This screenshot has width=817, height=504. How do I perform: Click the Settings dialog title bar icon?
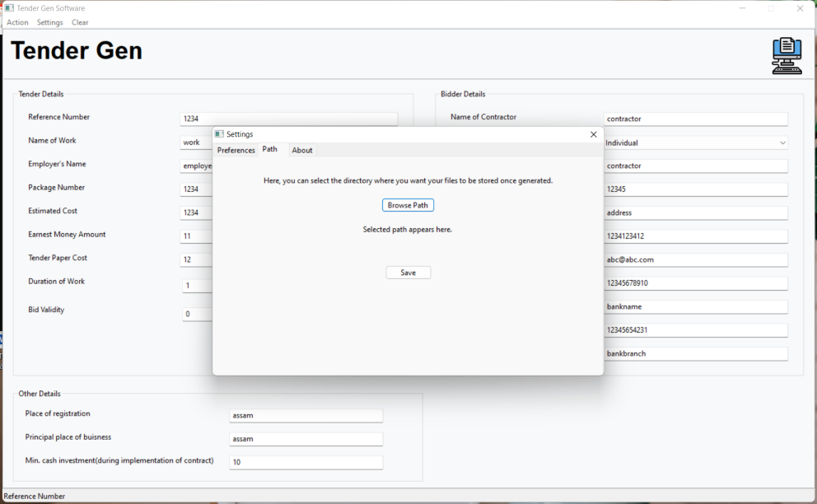(x=219, y=134)
